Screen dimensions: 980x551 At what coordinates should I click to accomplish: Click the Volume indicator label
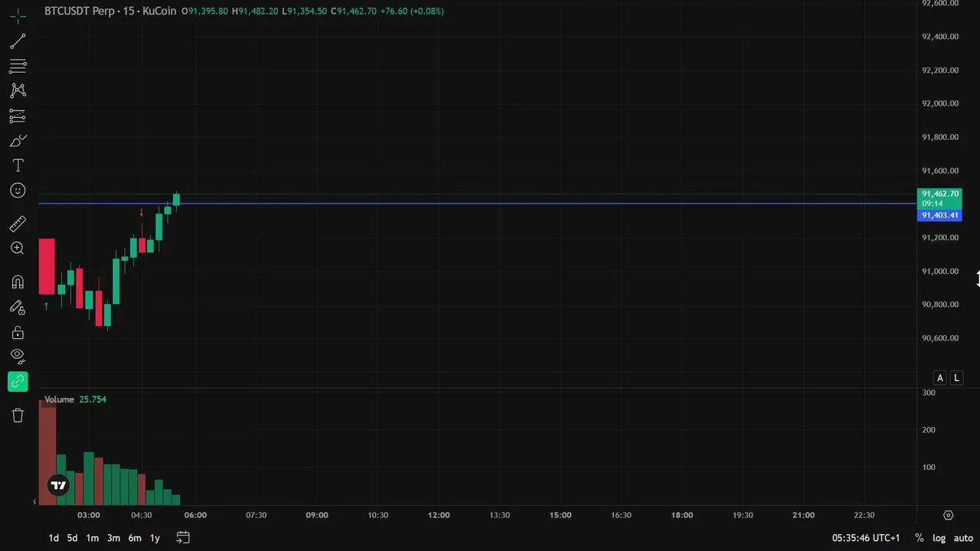[59, 399]
